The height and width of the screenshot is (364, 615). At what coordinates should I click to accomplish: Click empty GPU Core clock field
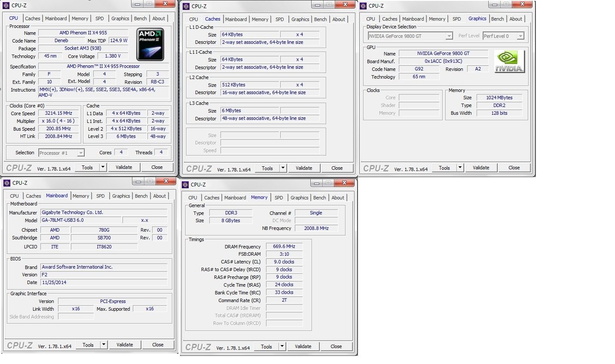click(x=419, y=98)
